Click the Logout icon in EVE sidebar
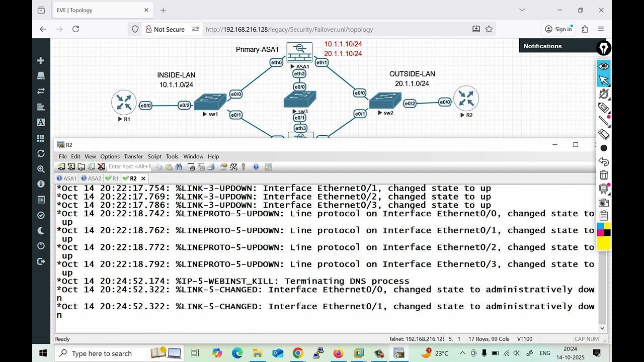The width and height of the screenshot is (644, 362). pyautogui.click(x=41, y=261)
